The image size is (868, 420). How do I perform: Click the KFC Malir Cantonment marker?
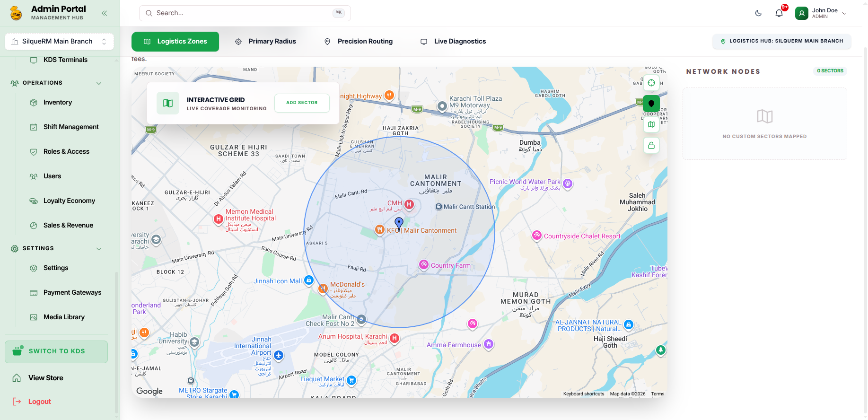pos(379,230)
